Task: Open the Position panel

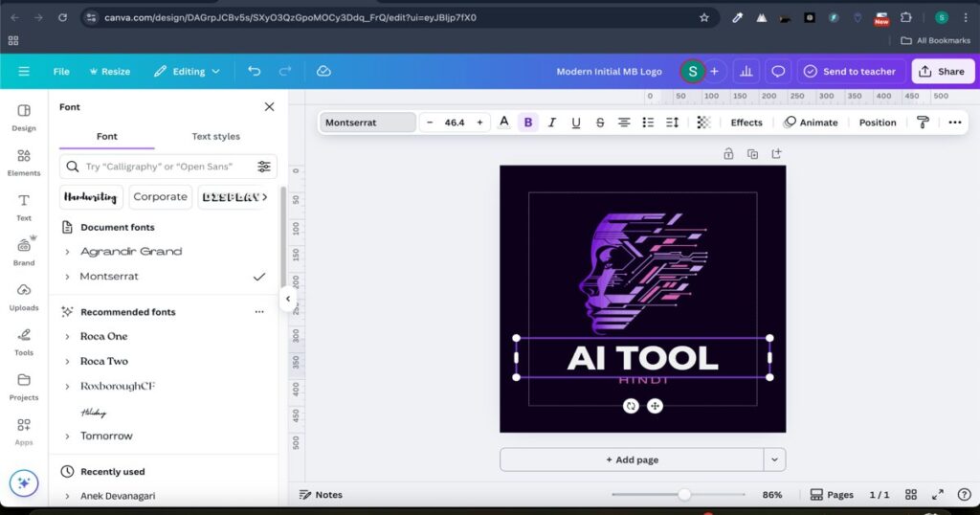Action: click(x=878, y=123)
